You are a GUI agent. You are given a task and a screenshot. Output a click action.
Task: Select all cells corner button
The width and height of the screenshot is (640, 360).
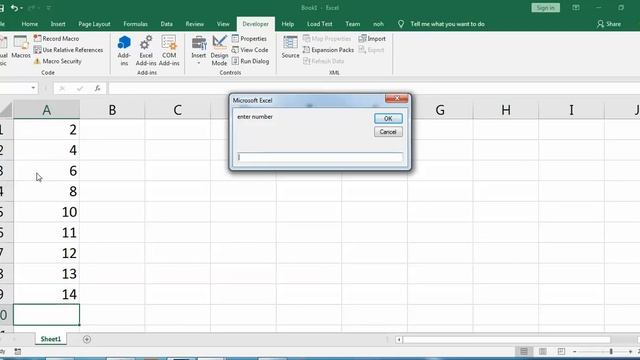6,110
